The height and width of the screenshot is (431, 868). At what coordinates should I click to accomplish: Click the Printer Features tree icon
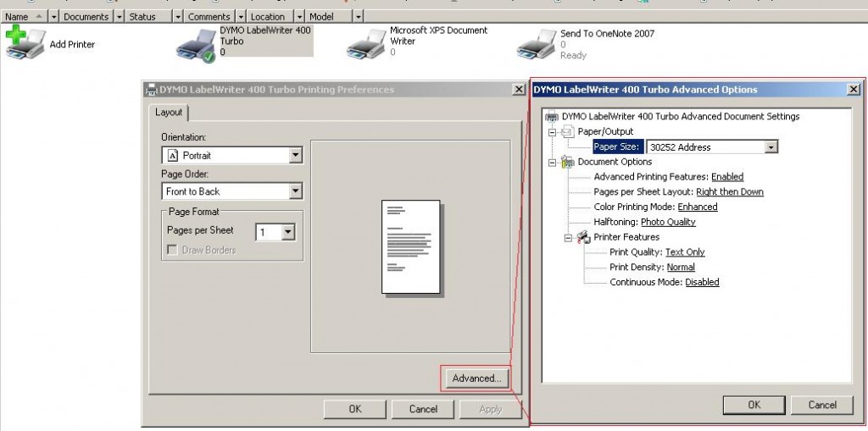[584, 237]
